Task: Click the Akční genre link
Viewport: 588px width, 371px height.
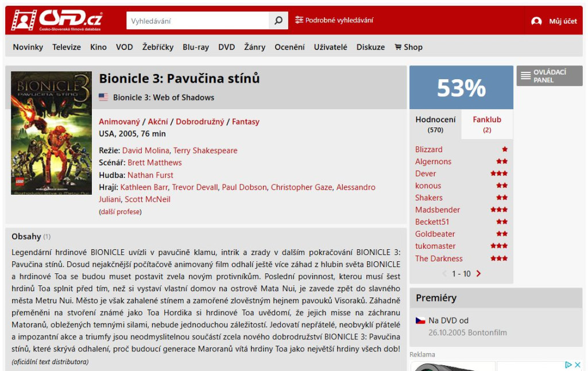Action: 158,122
